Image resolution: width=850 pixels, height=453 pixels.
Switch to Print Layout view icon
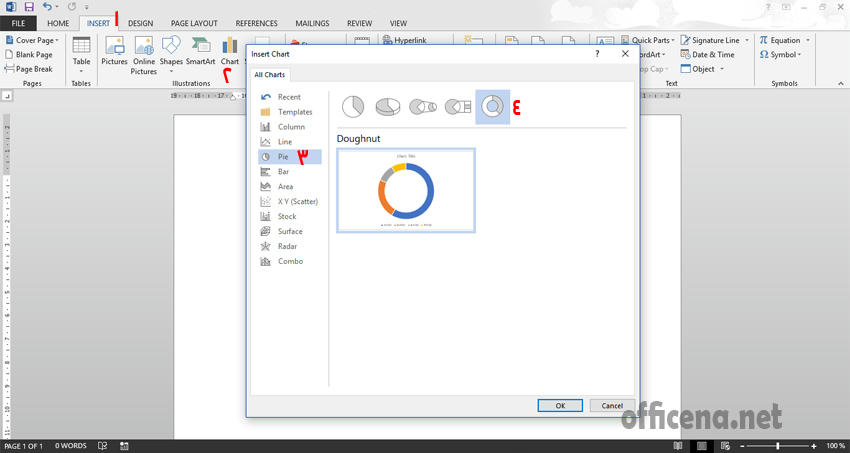point(701,446)
